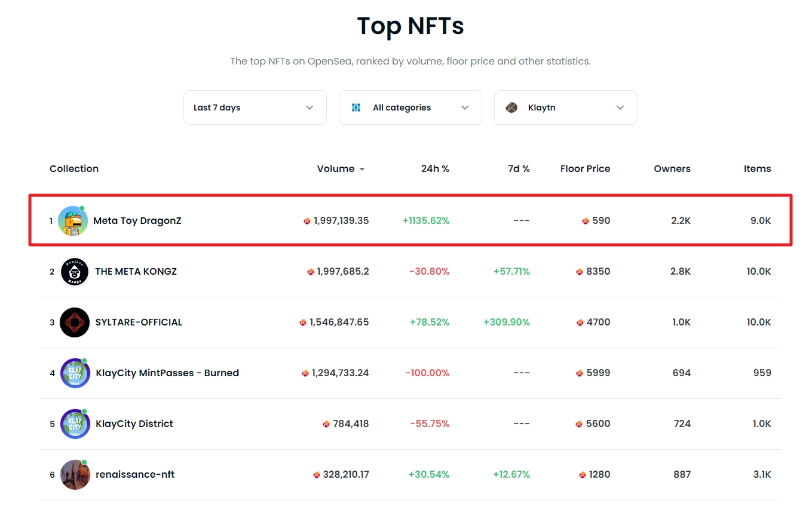Click the Volume sort arrow indicator

[x=361, y=170]
